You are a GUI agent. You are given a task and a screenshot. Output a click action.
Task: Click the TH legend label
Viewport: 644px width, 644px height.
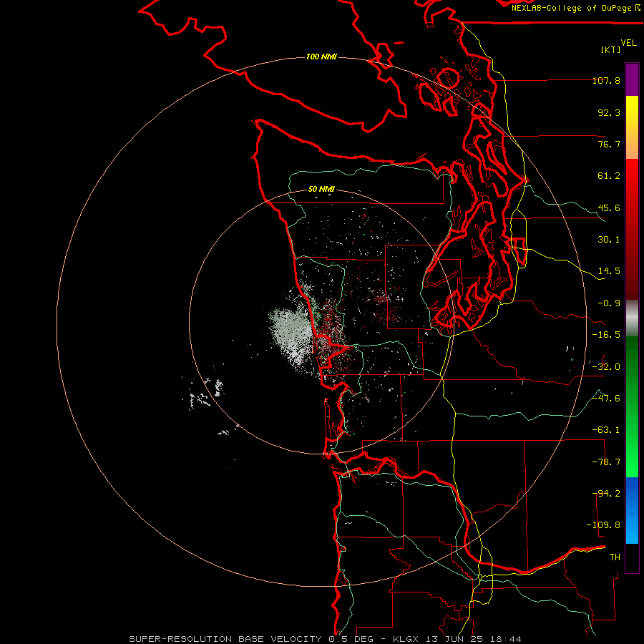[x=615, y=557]
